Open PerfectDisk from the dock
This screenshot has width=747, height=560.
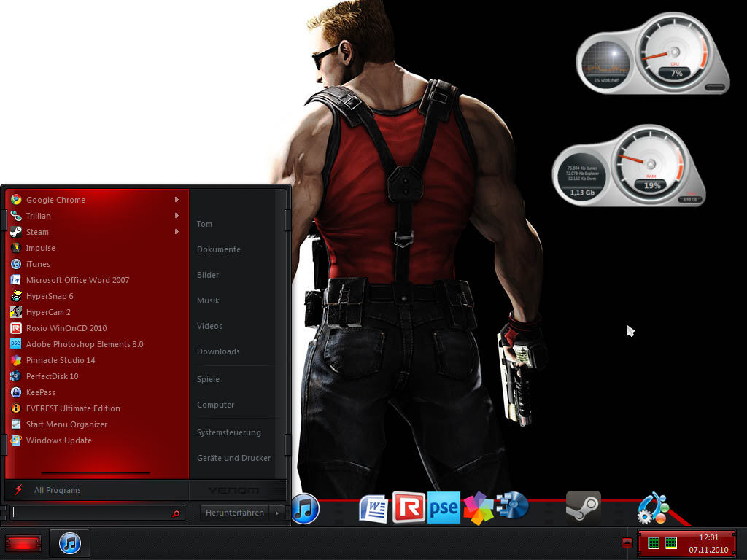(x=513, y=506)
